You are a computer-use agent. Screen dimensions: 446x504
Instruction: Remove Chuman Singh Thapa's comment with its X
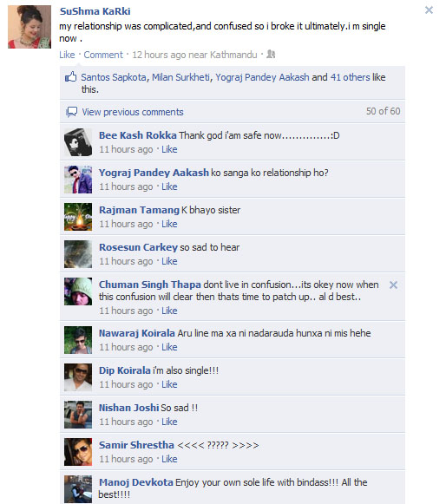[393, 285]
